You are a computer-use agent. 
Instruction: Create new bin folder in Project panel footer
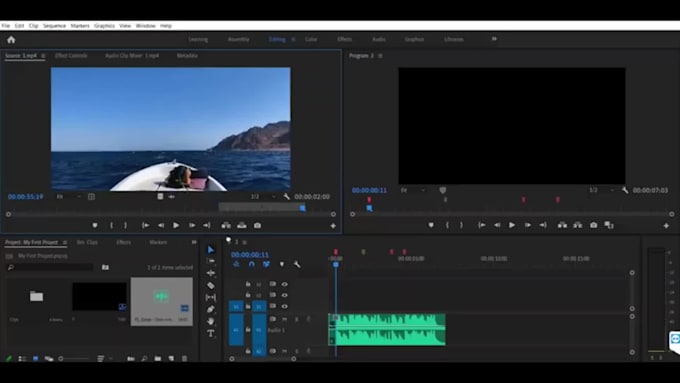pyautogui.click(x=157, y=358)
